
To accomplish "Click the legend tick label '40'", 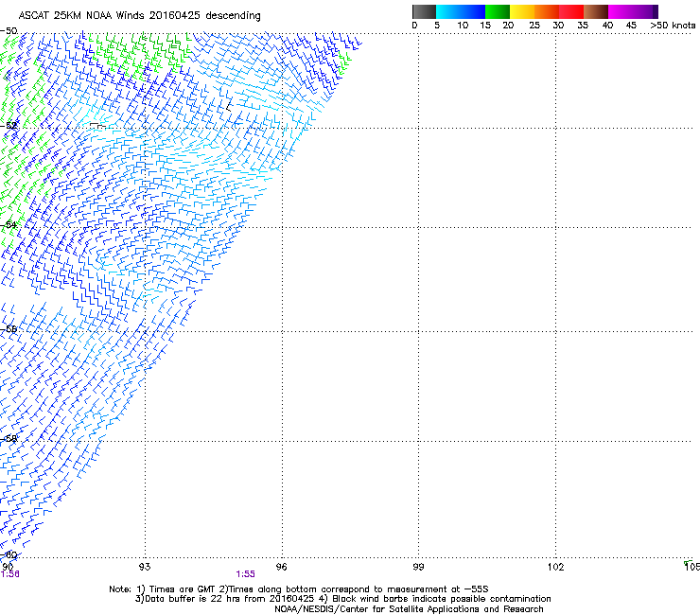I will tap(607, 26).
